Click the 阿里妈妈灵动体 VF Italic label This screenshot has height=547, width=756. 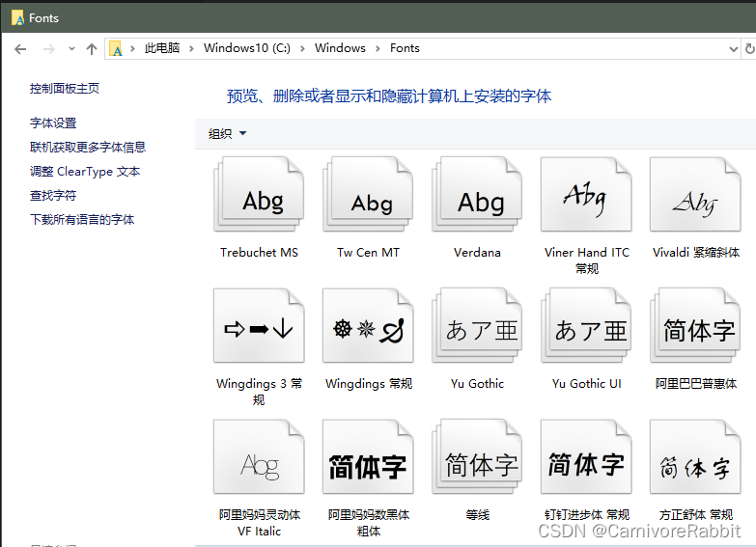tap(260, 523)
